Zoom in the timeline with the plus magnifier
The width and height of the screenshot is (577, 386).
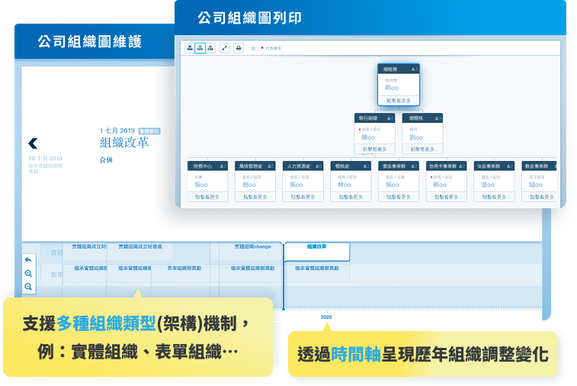point(28,273)
